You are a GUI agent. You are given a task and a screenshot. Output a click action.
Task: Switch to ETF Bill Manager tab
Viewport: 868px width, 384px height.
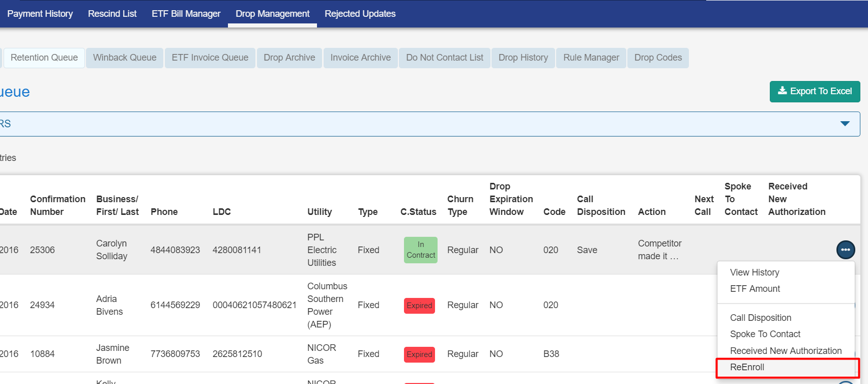click(x=186, y=14)
